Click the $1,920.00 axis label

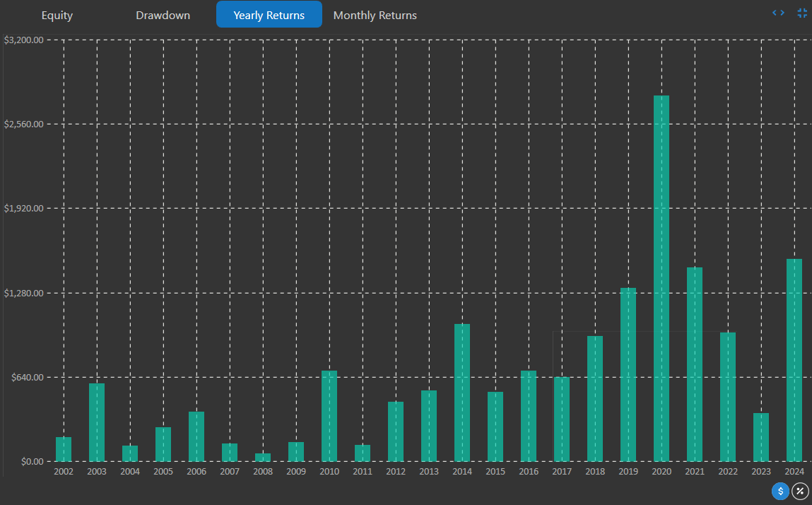(x=24, y=209)
